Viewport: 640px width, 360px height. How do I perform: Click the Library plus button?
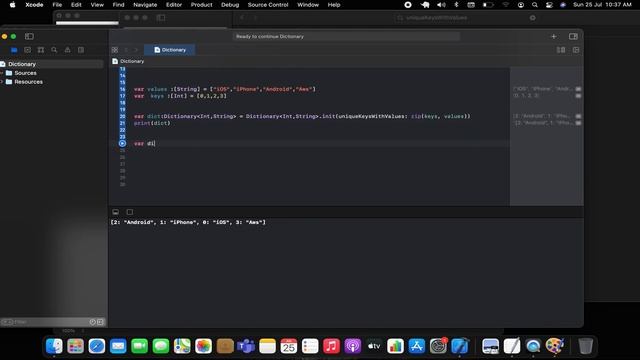[554, 36]
